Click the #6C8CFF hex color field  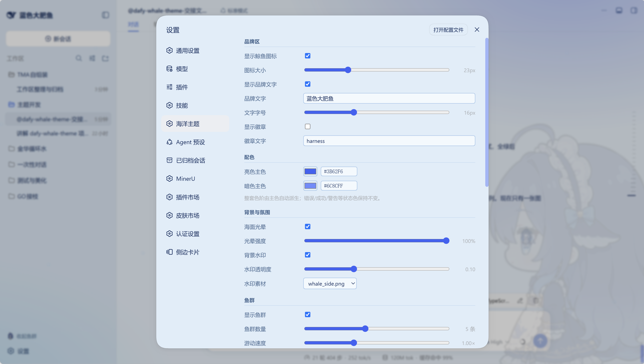(339, 186)
